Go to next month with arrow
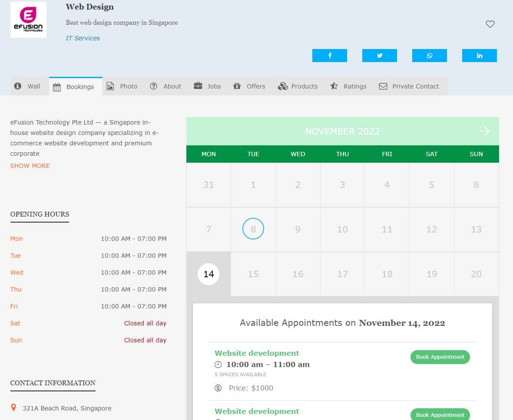Viewport: 513px width, 420px height. (484, 131)
